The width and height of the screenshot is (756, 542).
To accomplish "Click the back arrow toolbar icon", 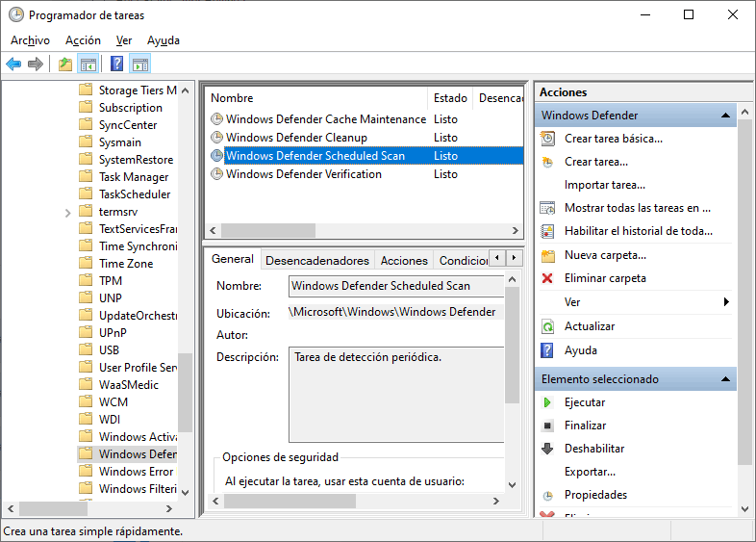I will (13, 64).
